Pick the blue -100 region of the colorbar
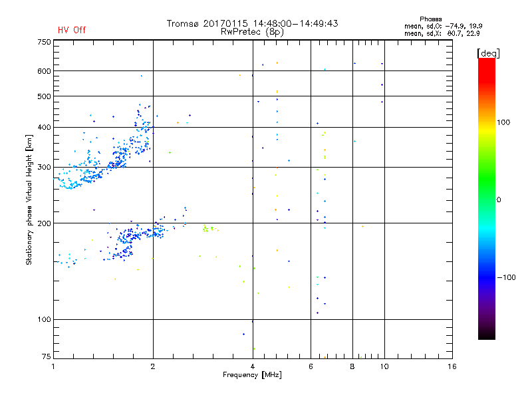The width and height of the screenshot is (532, 399). 487,277
